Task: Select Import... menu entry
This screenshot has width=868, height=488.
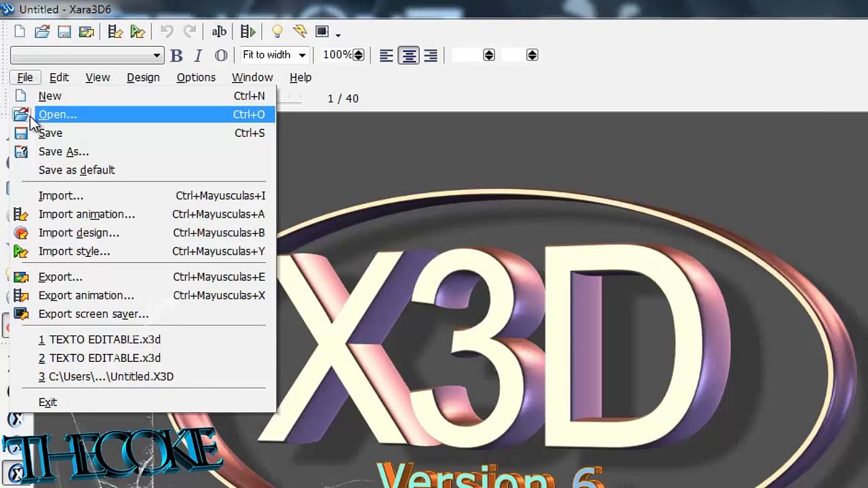Action: coord(142,196)
